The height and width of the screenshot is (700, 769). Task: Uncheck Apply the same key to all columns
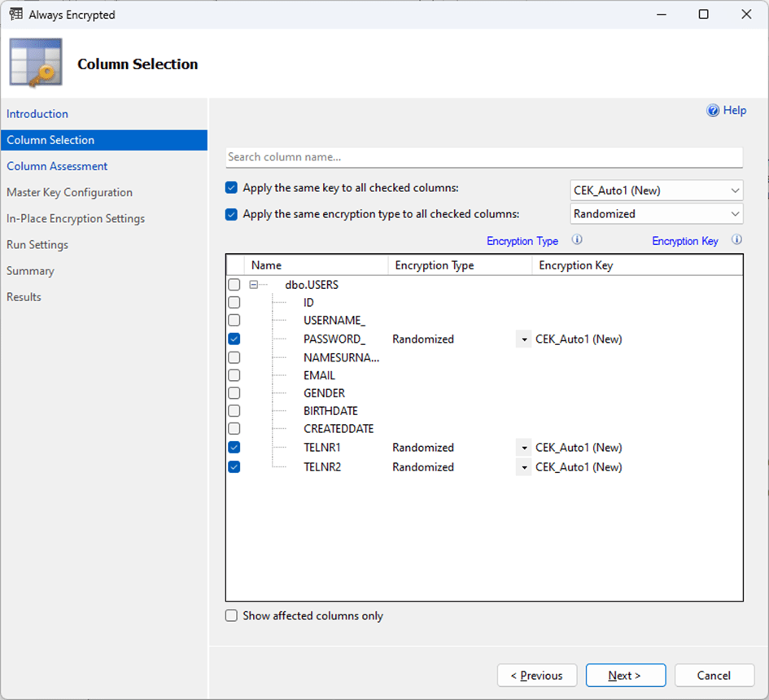click(232, 188)
